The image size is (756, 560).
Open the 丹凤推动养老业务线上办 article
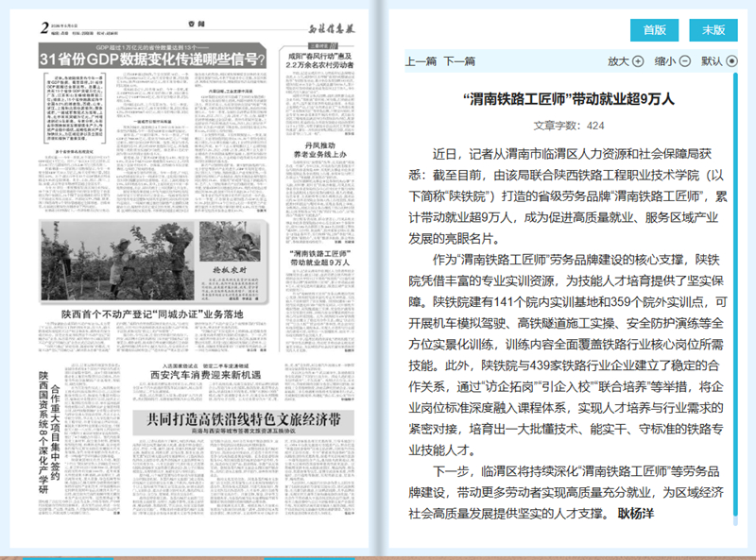tap(319, 149)
